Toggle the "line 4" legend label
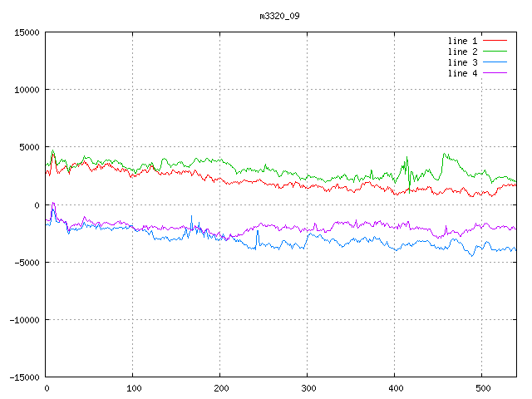The width and height of the screenshot is (532, 399). [462, 73]
